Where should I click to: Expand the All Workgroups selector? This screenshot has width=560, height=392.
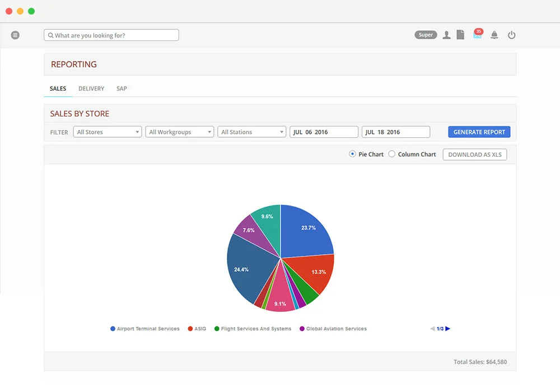pyautogui.click(x=179, y=132)
